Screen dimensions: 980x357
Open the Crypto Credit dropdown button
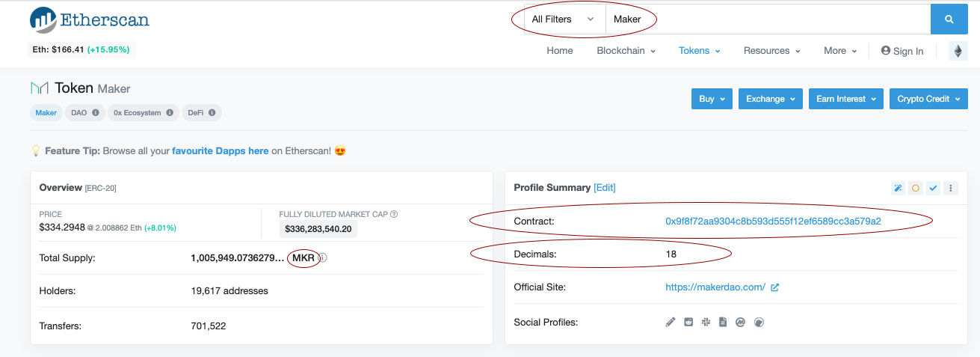[x=928, y=99]
